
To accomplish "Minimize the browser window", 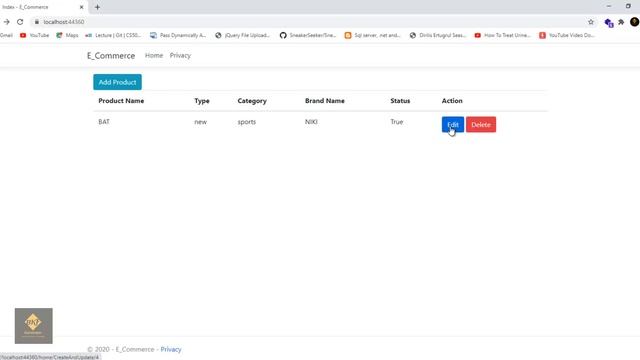I will pyautogui.click(x=609, y=7).
